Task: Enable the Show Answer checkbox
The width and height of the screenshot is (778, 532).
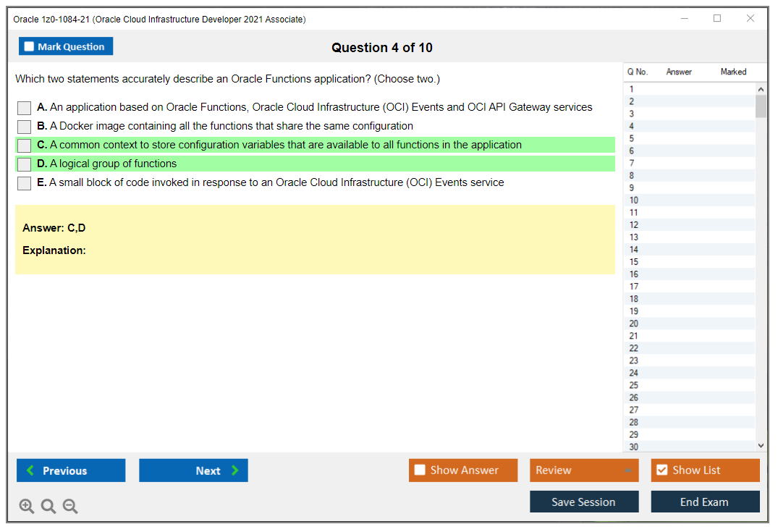Action: coord(420,470)
